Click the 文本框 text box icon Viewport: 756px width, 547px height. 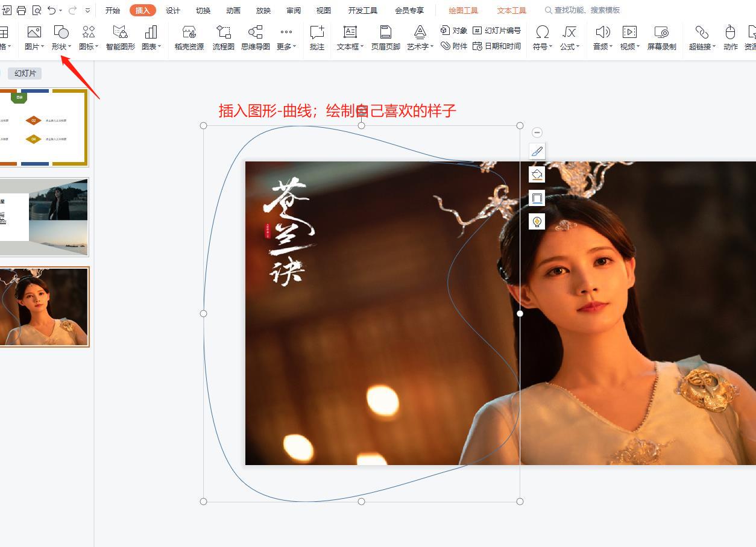pos(350,33)
